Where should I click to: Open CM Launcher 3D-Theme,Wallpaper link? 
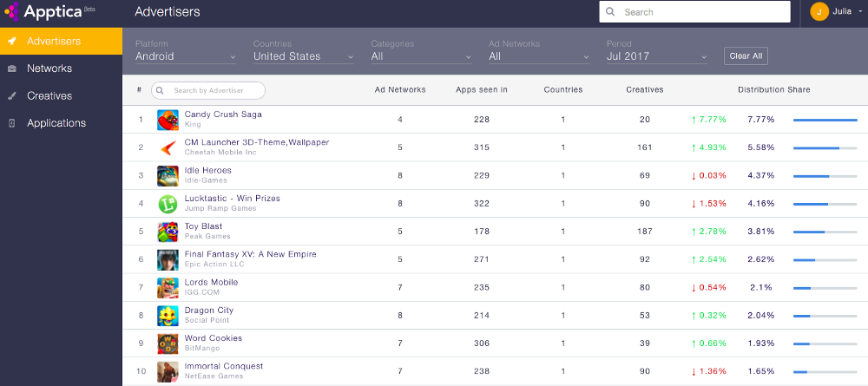click(257, 142)
